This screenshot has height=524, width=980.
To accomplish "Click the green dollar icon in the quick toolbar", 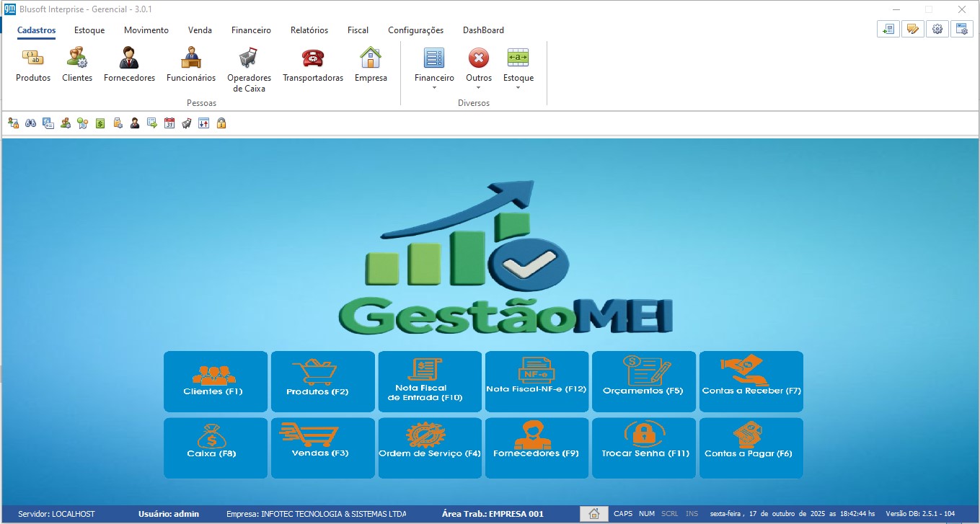I will pos(100,123).
